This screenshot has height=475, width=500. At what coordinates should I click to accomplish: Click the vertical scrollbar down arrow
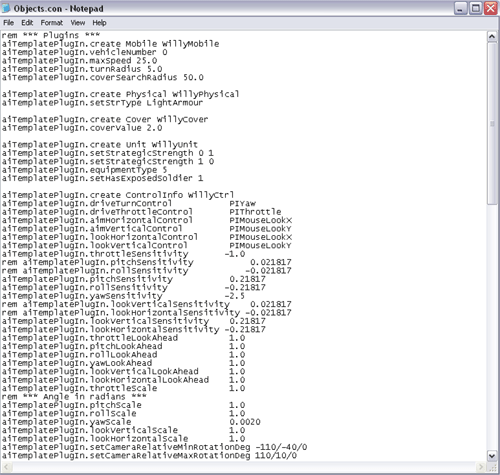coord(492,455)
